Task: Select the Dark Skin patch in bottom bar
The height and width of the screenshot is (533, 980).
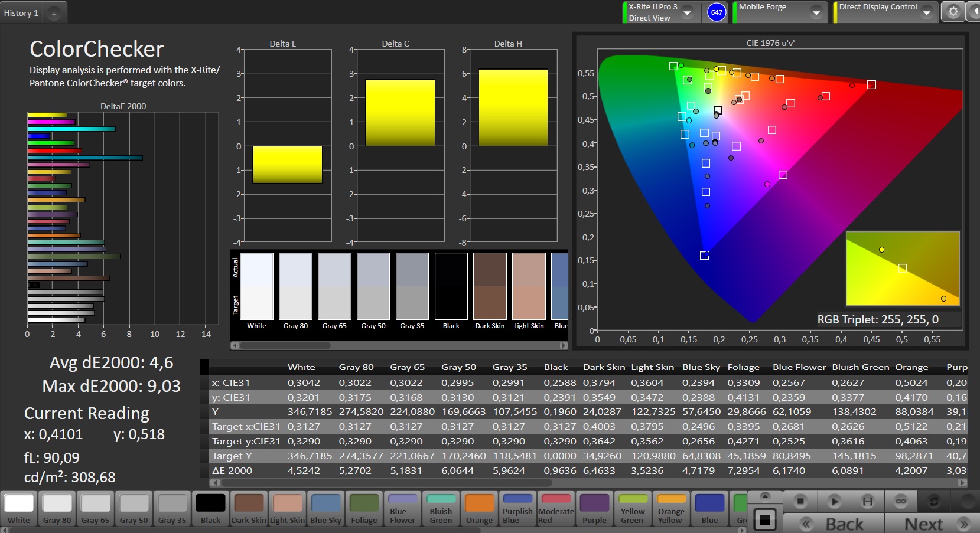Action: point(249,508)
